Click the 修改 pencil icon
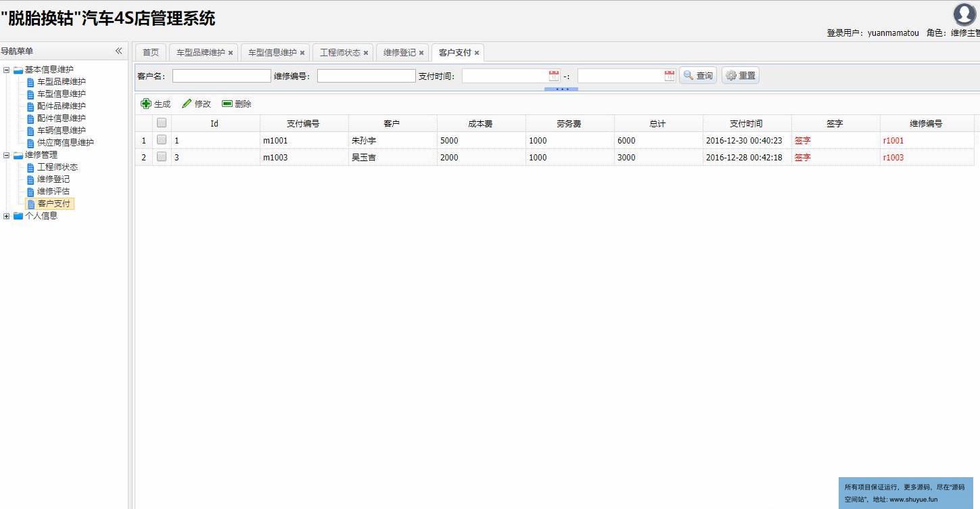Viewport: 980px width, 509px height. 187,104
